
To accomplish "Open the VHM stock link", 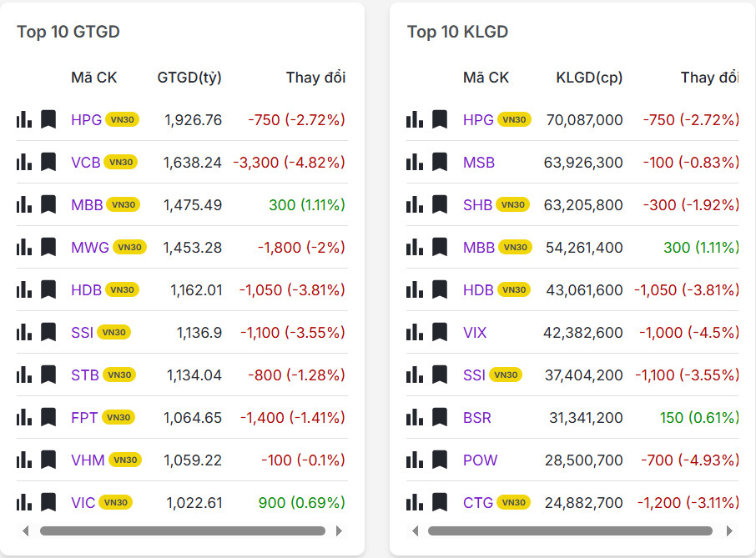I will point(87,460).
